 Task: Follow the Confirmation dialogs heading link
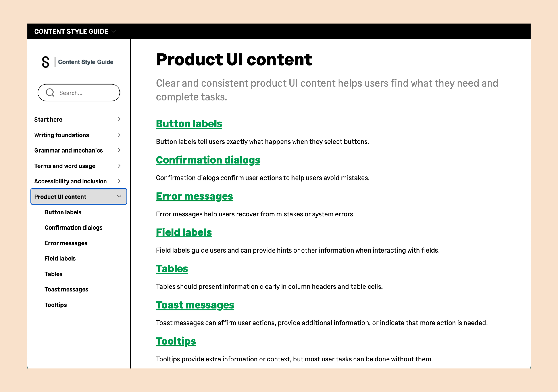coord(208,160)
